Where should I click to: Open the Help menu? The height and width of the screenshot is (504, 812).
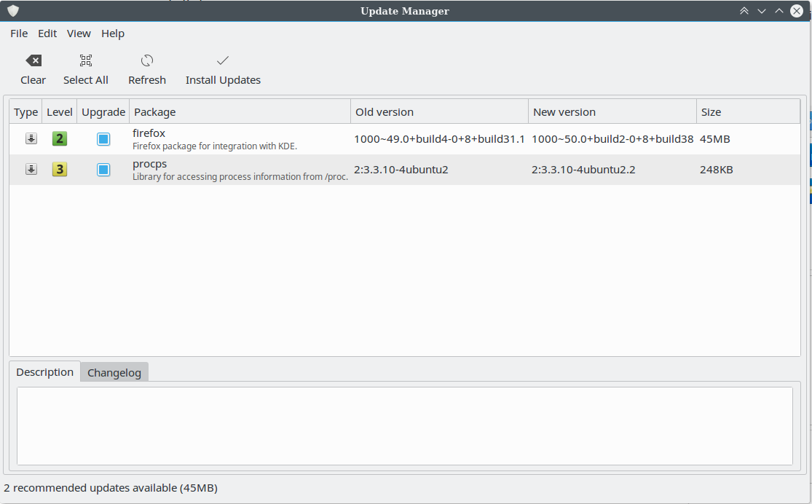point(113,34)
